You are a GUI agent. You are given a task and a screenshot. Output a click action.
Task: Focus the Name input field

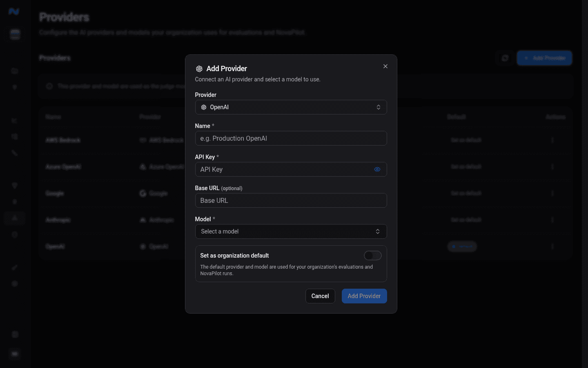(x=291, y=138)
